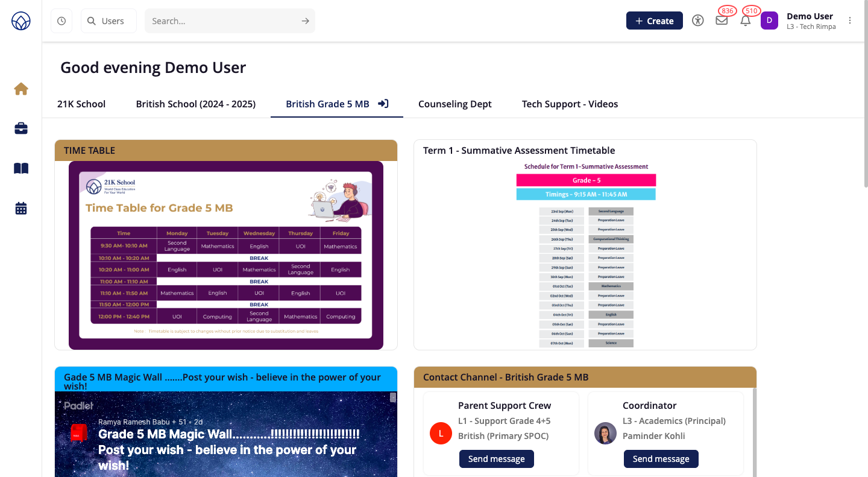Open the book icon in sidebar
The height and width of the screenshot is (477, 868).
click(21, 169)
